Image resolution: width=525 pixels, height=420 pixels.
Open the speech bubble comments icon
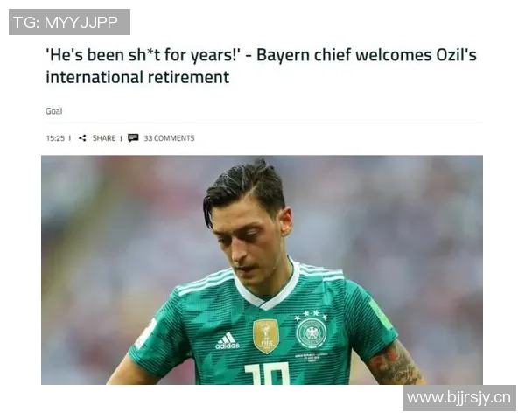(133, 138)
